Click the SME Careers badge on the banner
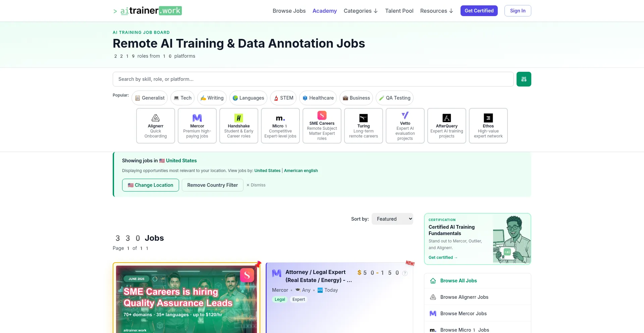Screen dimensions: 644x333 tap(247, 275)
